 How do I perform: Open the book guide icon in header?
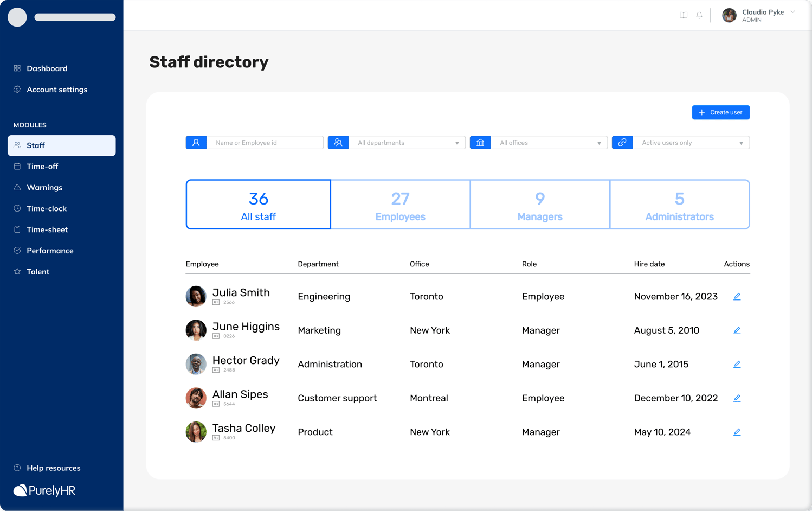(x=684, y=15)
